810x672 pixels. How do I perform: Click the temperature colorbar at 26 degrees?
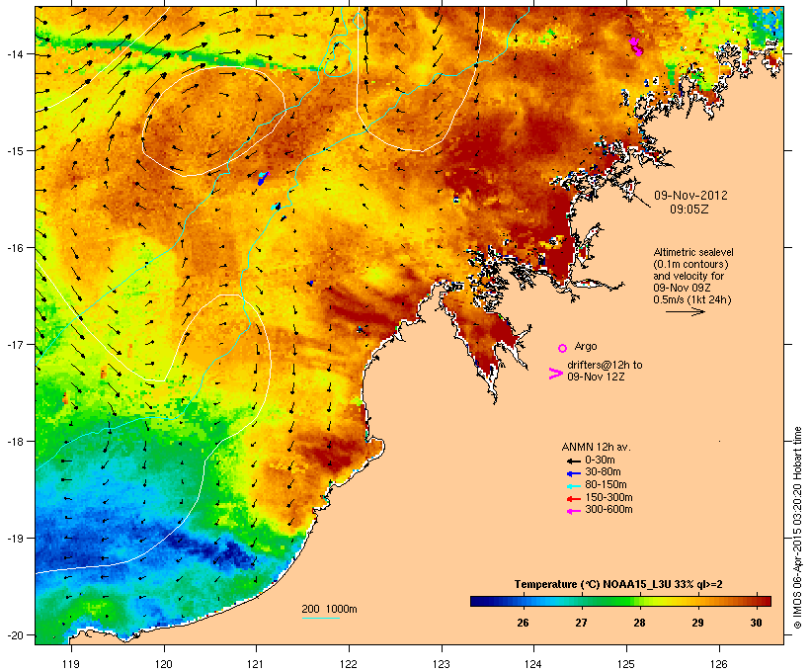point(523,601)
